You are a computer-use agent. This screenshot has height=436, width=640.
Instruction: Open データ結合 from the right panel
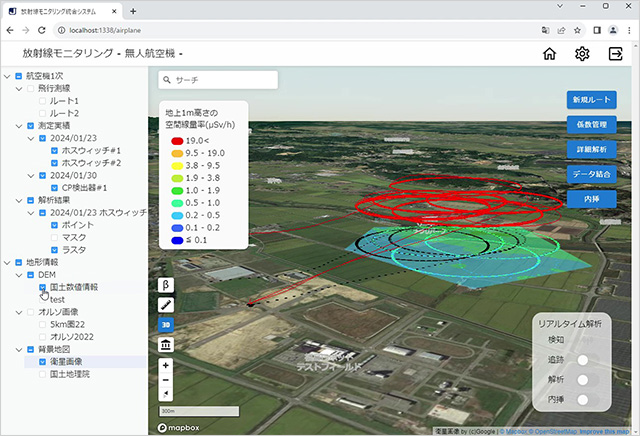(x=590, y=174)
